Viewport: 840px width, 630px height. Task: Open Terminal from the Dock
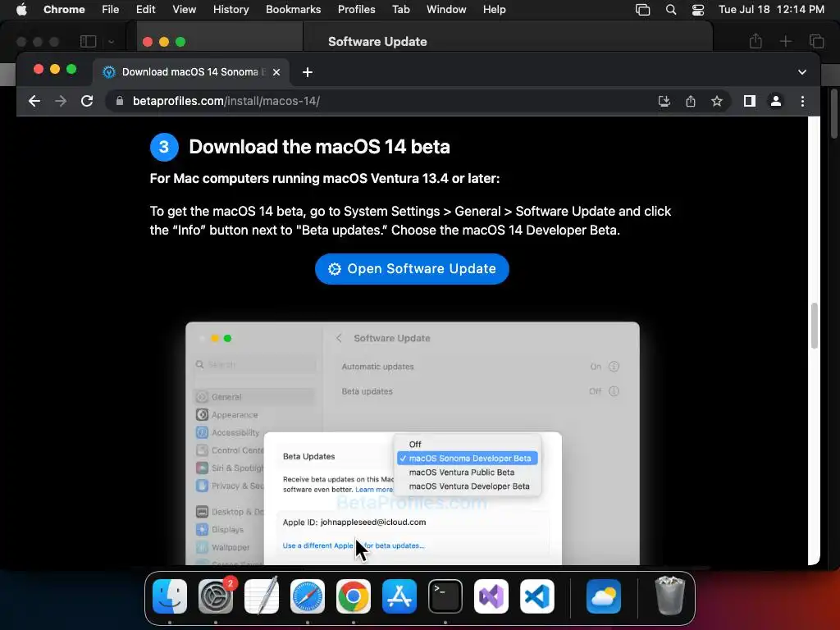(445, 596)
